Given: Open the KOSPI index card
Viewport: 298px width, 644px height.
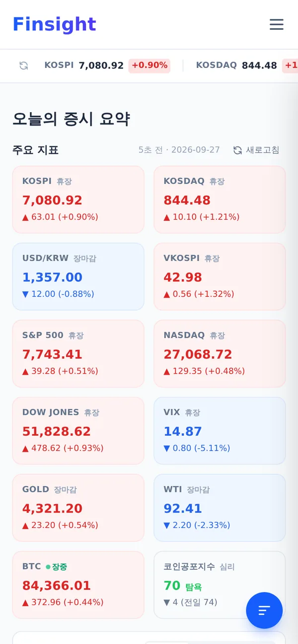Looking at the screenshot, I should click(x=78, y=199).
